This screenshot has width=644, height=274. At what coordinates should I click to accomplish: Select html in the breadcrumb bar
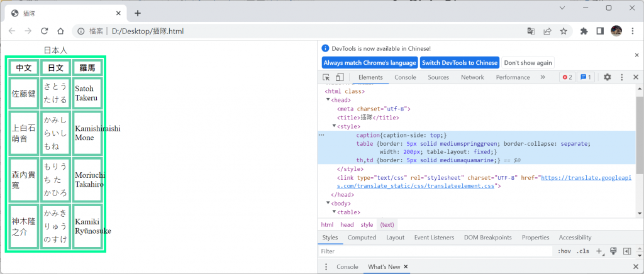coord(327,225)
